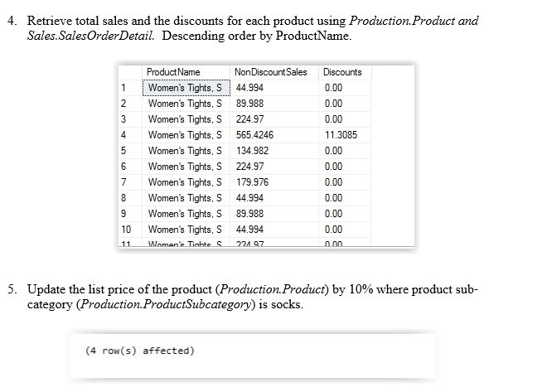Click the 0.00 discount in row 2

(333, 104)
